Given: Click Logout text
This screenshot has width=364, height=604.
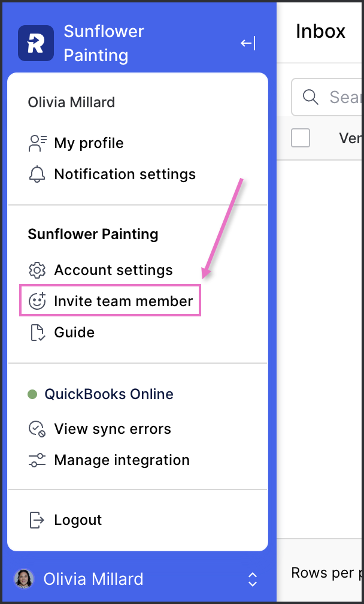Looking at the screenshot, I should [78, 520].
